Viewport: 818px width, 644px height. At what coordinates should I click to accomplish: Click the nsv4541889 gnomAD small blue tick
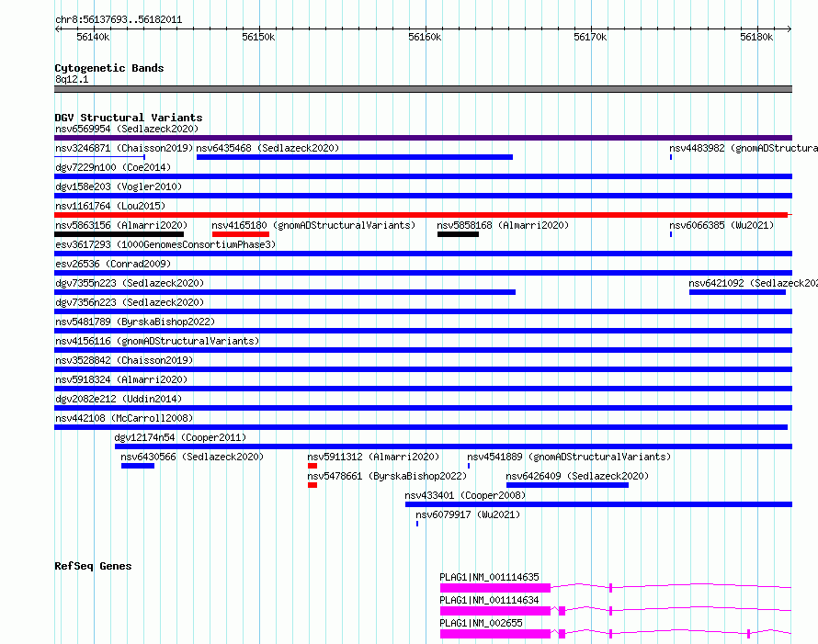point(469,466)
